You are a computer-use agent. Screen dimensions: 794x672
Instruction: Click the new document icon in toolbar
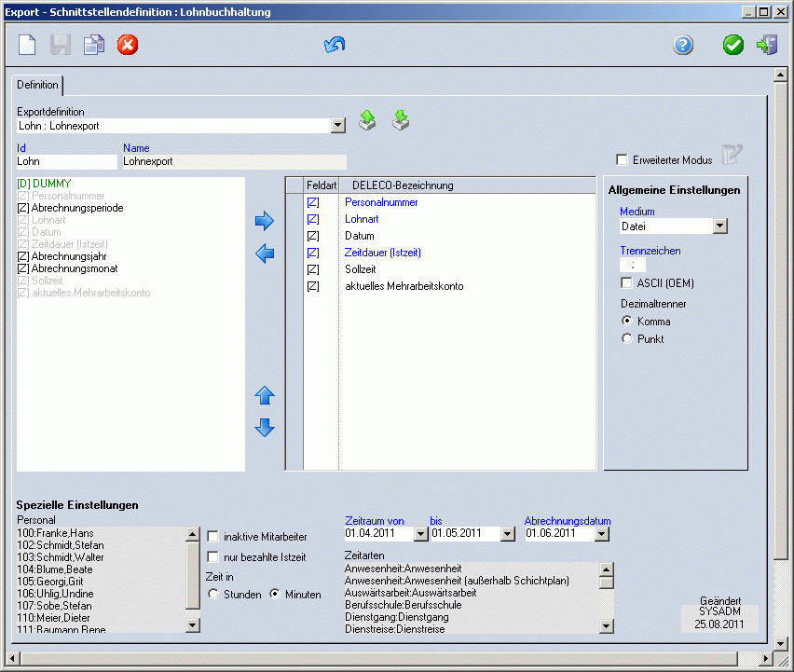click(x=28, y=45)
